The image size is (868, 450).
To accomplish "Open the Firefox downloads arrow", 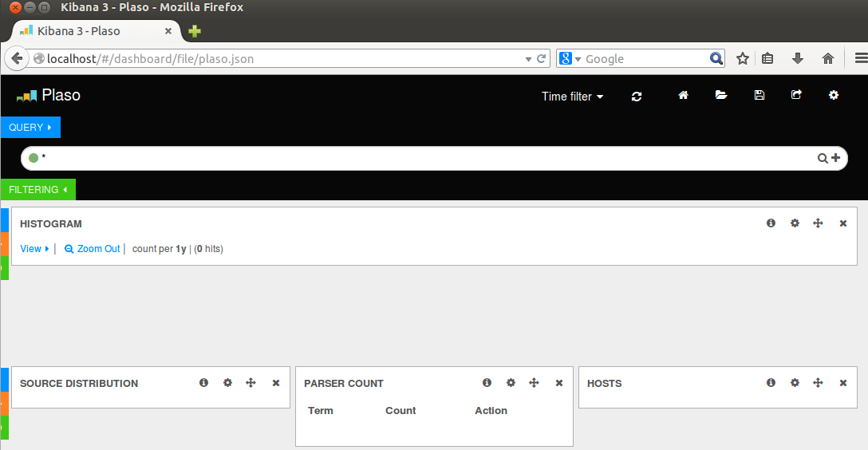I will (x=797, y=58).
